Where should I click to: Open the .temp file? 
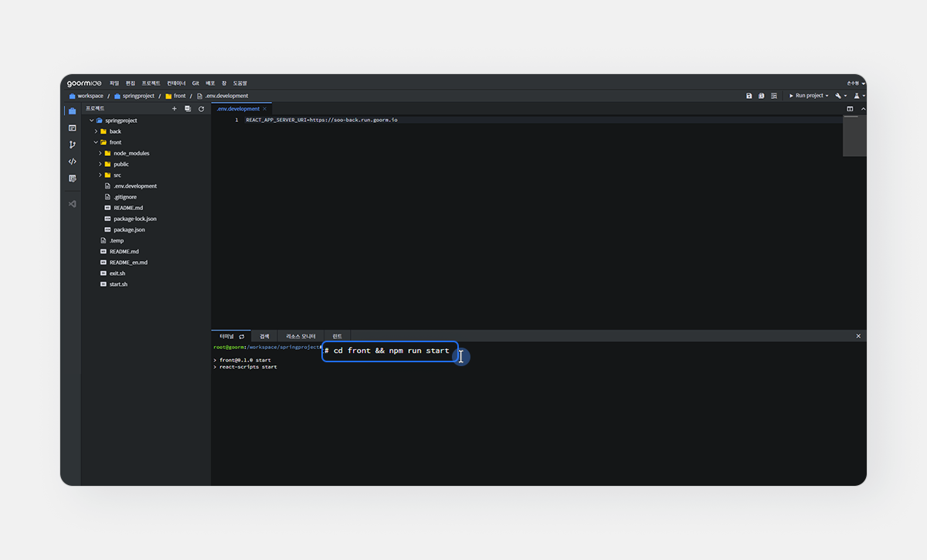pos(117,240)
